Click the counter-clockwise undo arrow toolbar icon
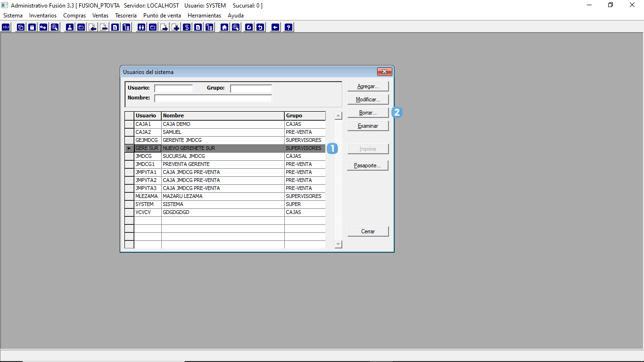The width and height of the screenshot is (644, 362). point(260,27)
